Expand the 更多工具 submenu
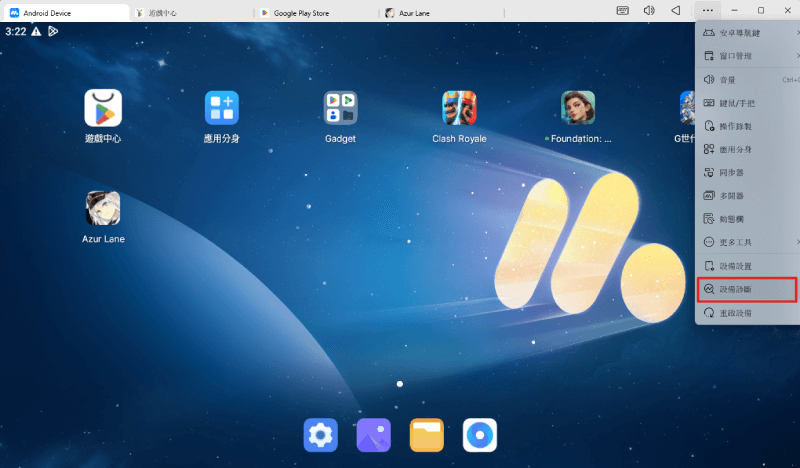Image resolution: width=800 pixels, height=468 pixels. pyautogui.click(x=748, y=242)
